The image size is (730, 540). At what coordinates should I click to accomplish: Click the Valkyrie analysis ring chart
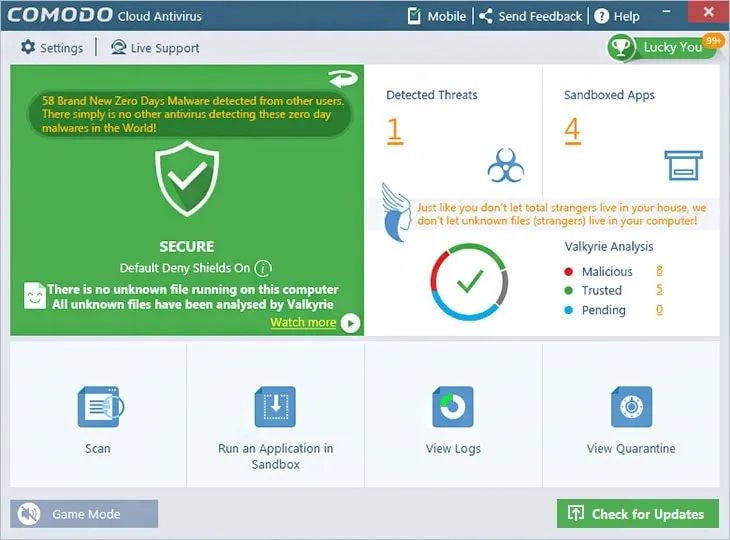click(469, 282)
